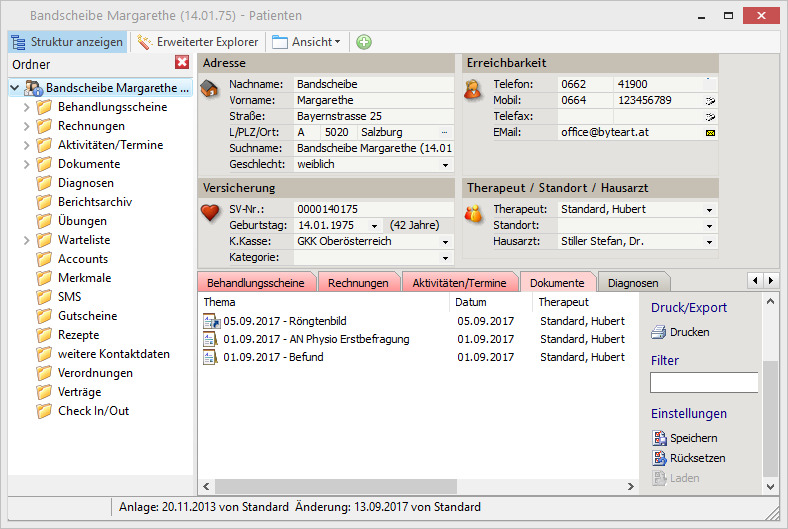
Task: Click the envelope icon beside EMail field
Action: point(710,132)
